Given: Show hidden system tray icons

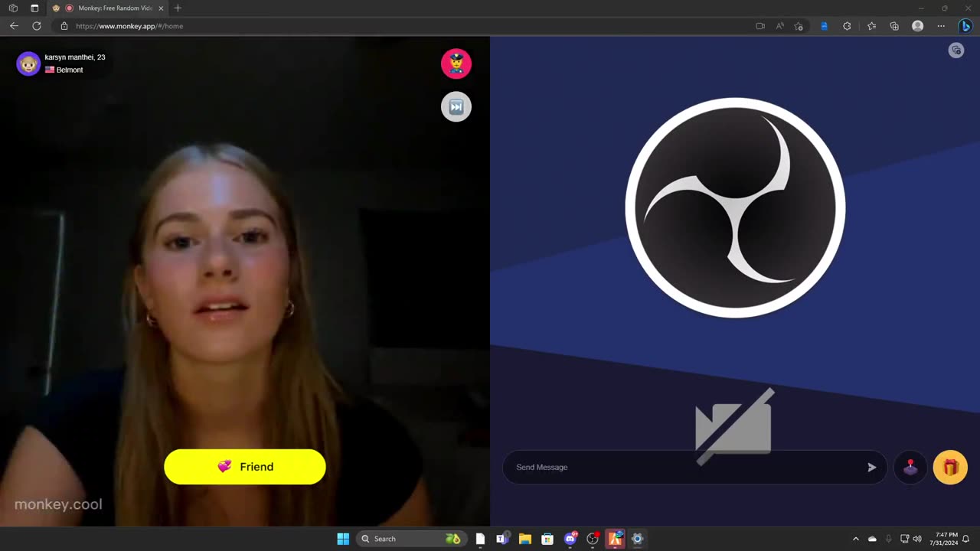Looking at the screenshot, I should (856, 539).
